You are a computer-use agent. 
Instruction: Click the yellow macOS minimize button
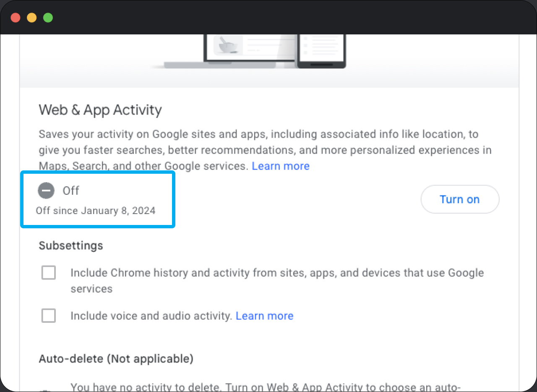coord(32,18)
